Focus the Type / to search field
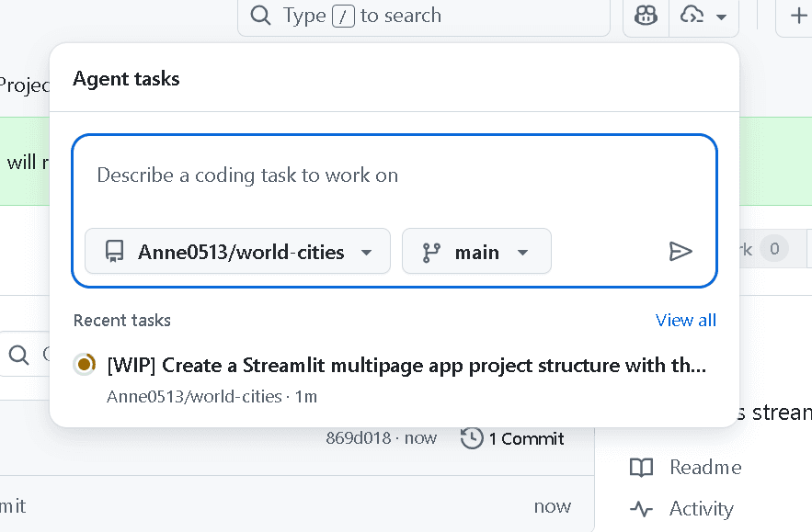 click(x=424, y=16)
